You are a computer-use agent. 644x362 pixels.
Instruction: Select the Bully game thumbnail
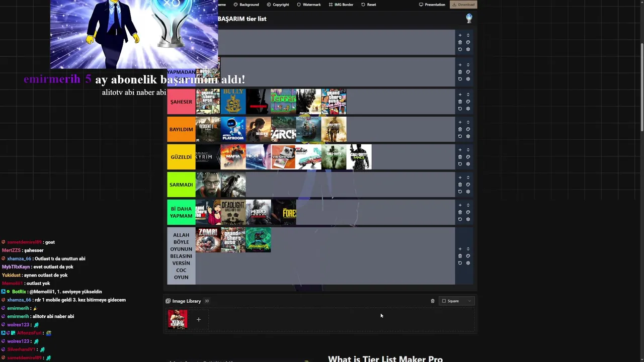tap(233, 102)
